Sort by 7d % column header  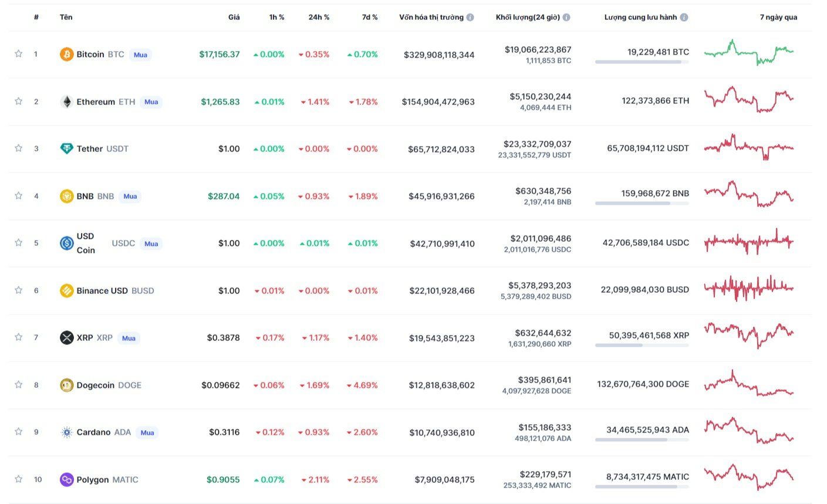point(370,17)
